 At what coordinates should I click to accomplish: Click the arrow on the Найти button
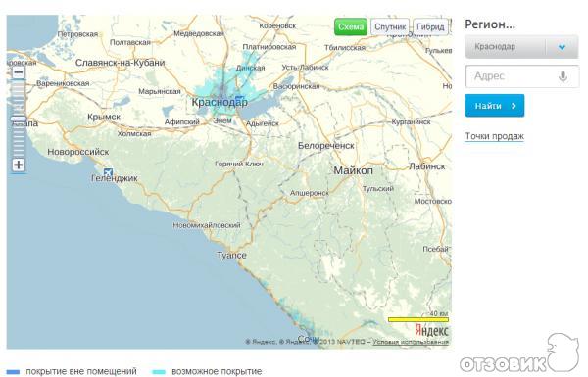click(514, 106)
